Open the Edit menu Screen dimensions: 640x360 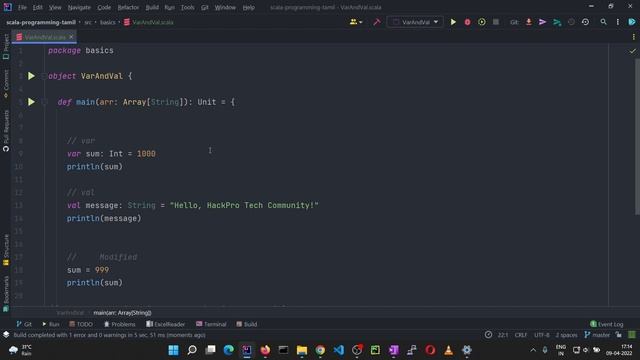tap(38, 7)
